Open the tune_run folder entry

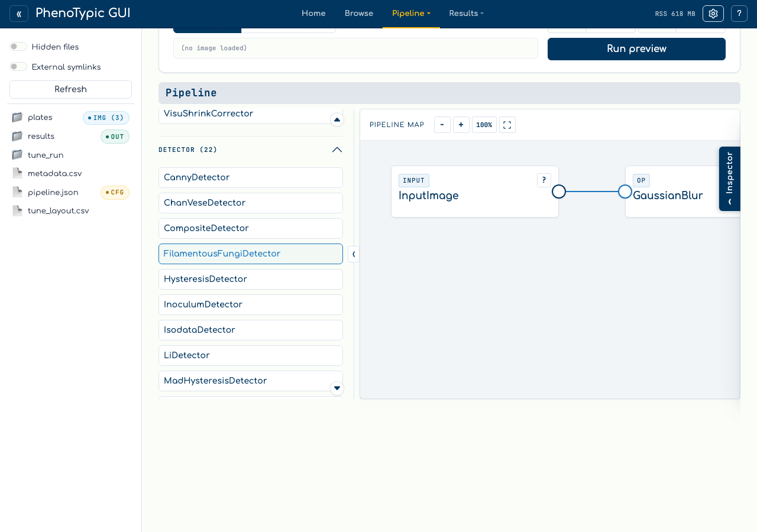pyautogui.click(x=70, y=155)
